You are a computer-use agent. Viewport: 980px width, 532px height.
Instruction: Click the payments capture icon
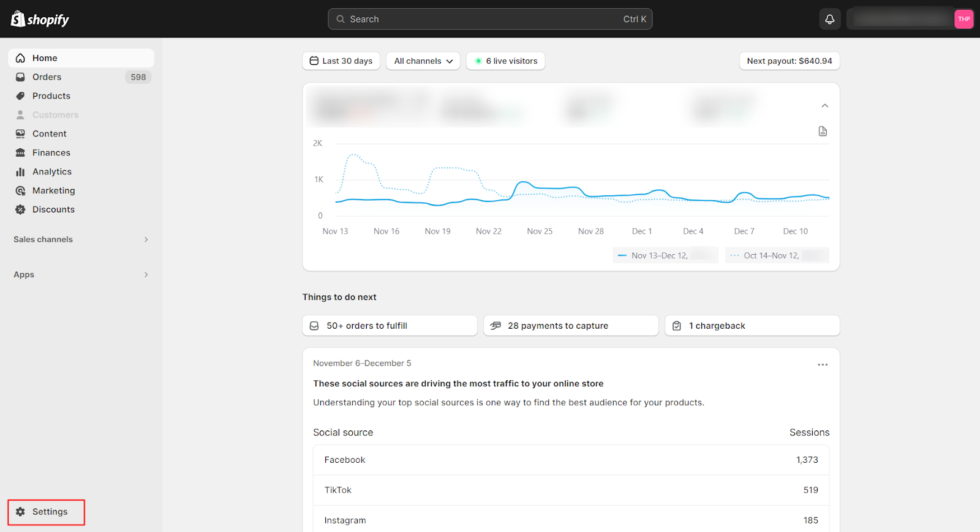click(496, 326)
